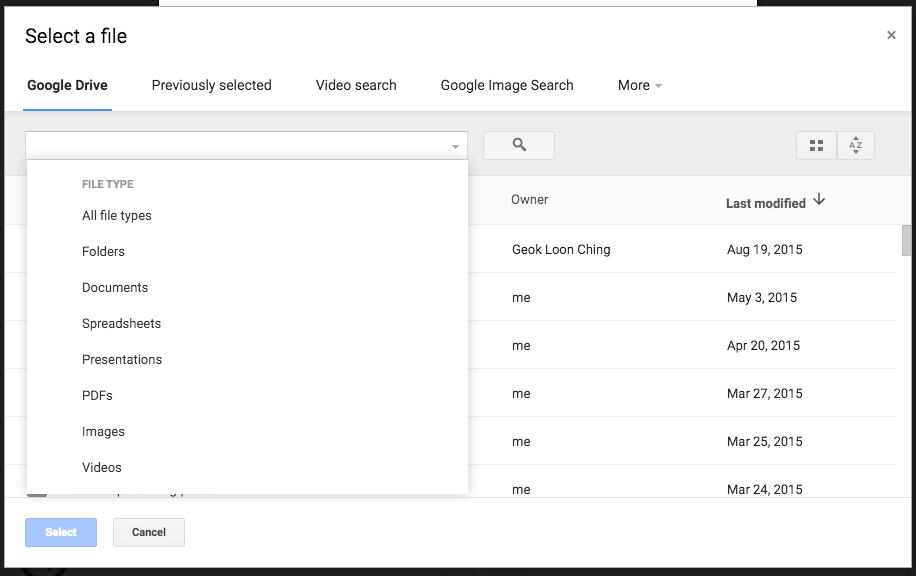Open the A-Z sort options
This screenshot has height=576, width=916.
click(x=855, y=145)
